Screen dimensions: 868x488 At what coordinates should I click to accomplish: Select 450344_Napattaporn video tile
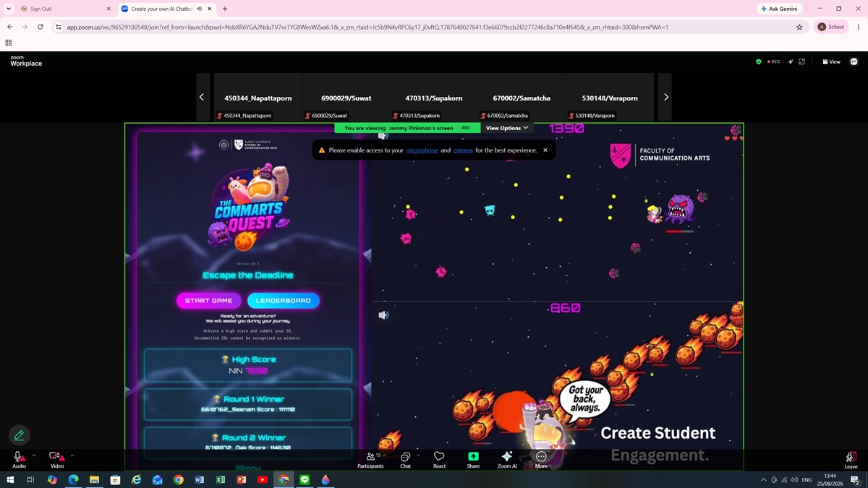point(258,97)
